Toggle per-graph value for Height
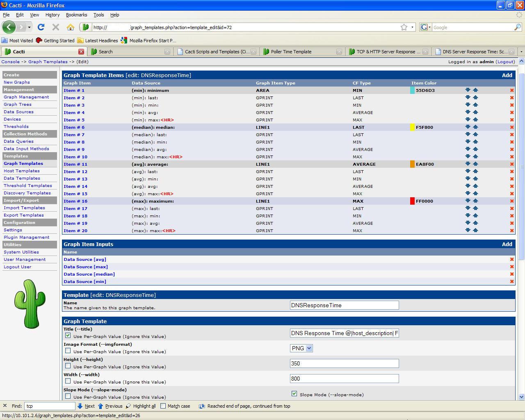Image resolution: width=525 pixels, height=420 pixels. click(68, 366)
